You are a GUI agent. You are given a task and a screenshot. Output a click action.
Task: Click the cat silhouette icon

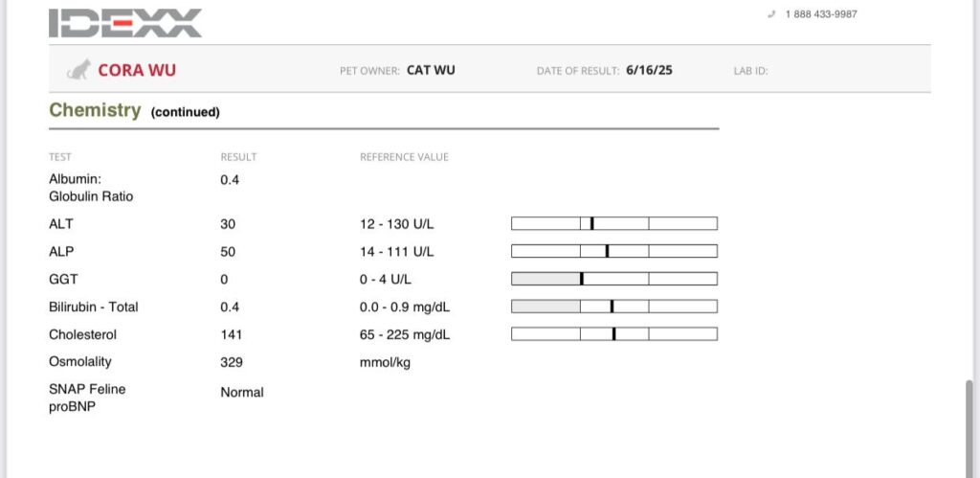click(78, 69)
